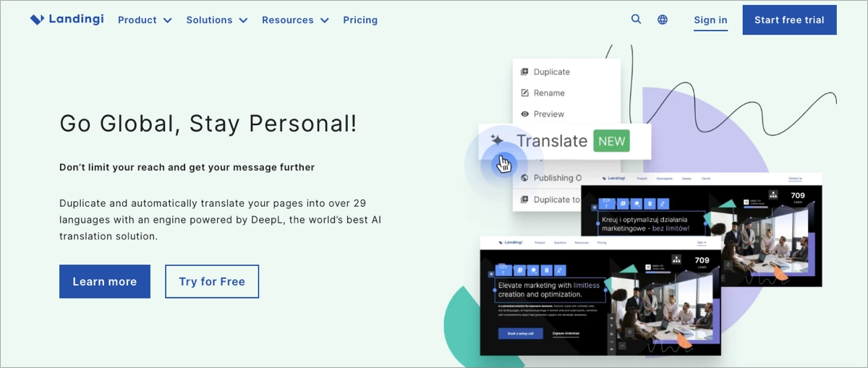This screenshot has width=868, height=368.
Task: Click the text "Don't limit your reach"
Action: [x=112, y=168]
